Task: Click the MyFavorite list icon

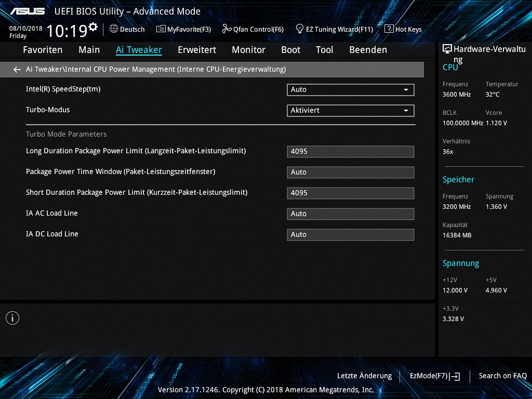Action: 161,29
